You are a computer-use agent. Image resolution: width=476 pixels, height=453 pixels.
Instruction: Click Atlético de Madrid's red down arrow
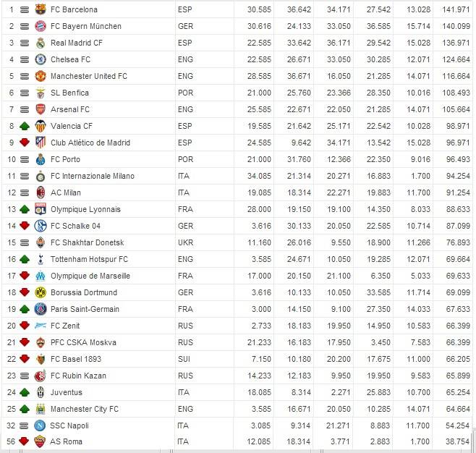click(24, 143)
